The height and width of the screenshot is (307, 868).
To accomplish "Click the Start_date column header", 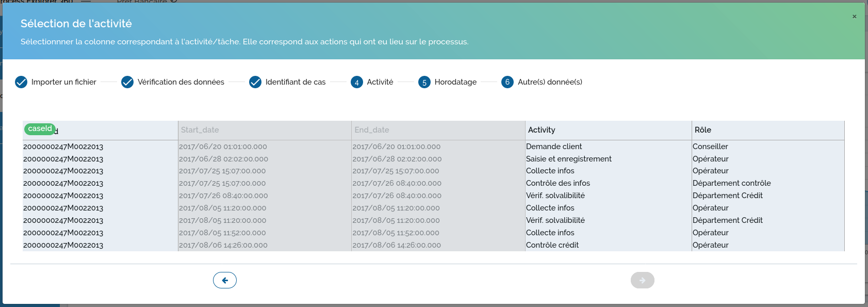I will coord(200,130).
